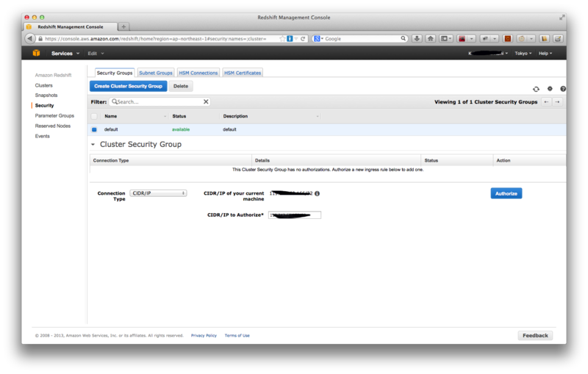Go to next page of security groups
The width and height of the screenshot is (588, 374).
(x=557, y=102)
